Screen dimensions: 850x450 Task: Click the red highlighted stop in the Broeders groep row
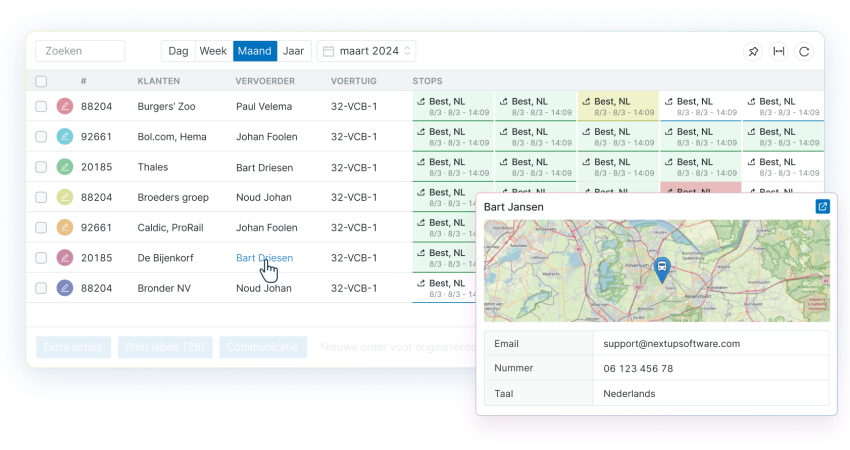700,188
